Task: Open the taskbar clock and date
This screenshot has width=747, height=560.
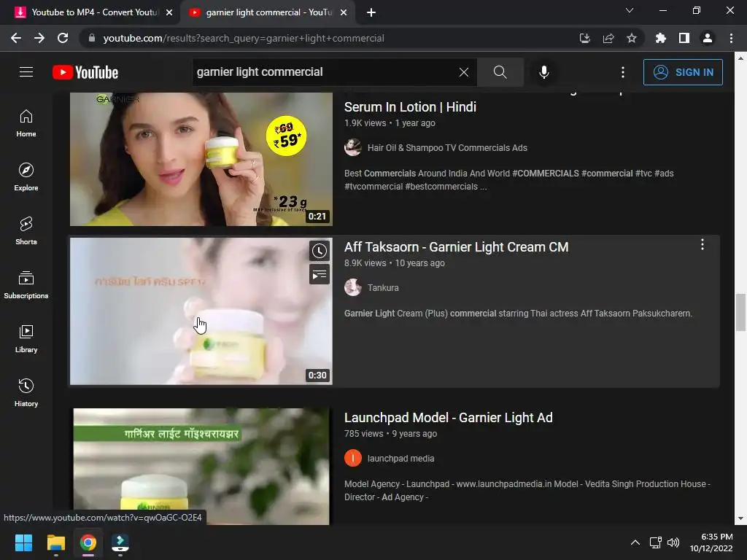Action: 711,542
